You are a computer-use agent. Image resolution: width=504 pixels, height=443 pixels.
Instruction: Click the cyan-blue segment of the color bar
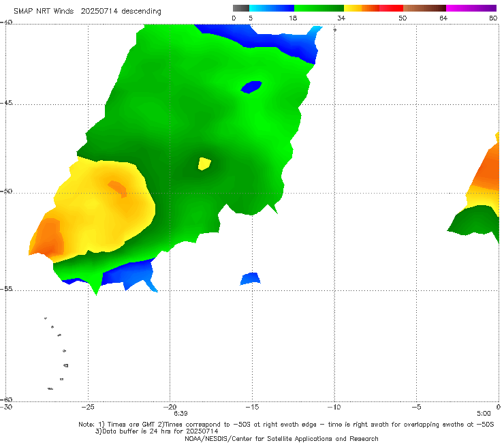[272, 8]
